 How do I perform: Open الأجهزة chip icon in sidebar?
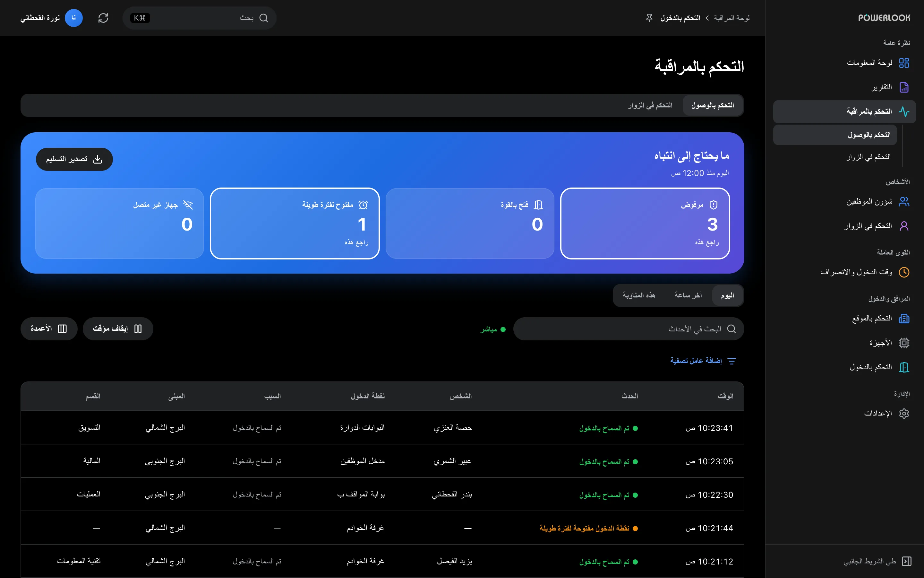[904, 343]
